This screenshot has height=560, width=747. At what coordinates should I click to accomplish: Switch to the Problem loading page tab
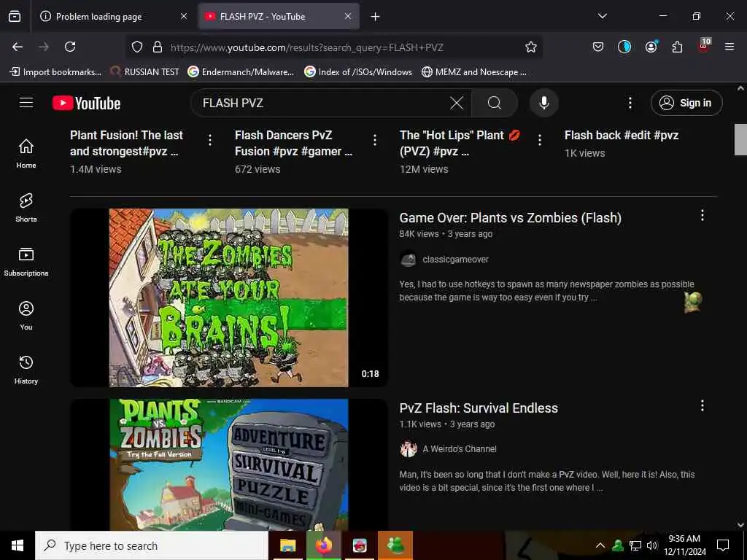[115, 17]
